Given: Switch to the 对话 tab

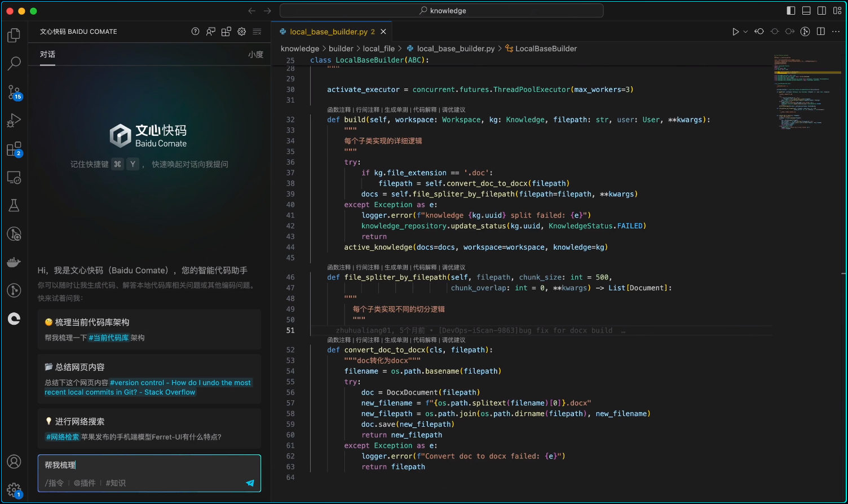Looking at the screenshot, I should [47, 55].
